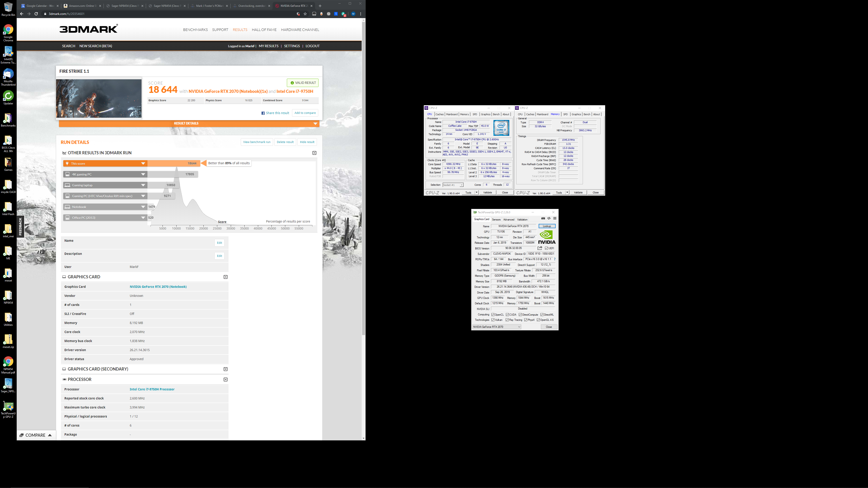Open the Updater desktop icon

click(x=8, y=98)
